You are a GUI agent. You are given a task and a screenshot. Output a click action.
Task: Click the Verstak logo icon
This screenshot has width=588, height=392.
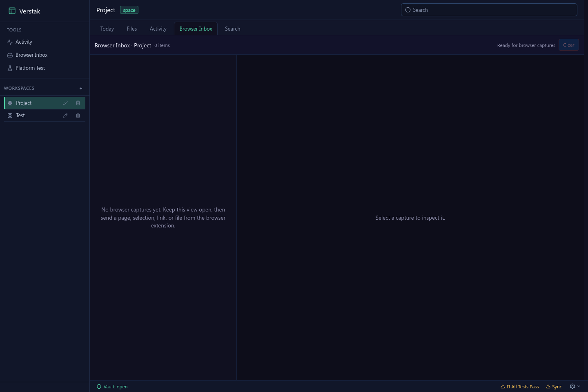(12, 11)
